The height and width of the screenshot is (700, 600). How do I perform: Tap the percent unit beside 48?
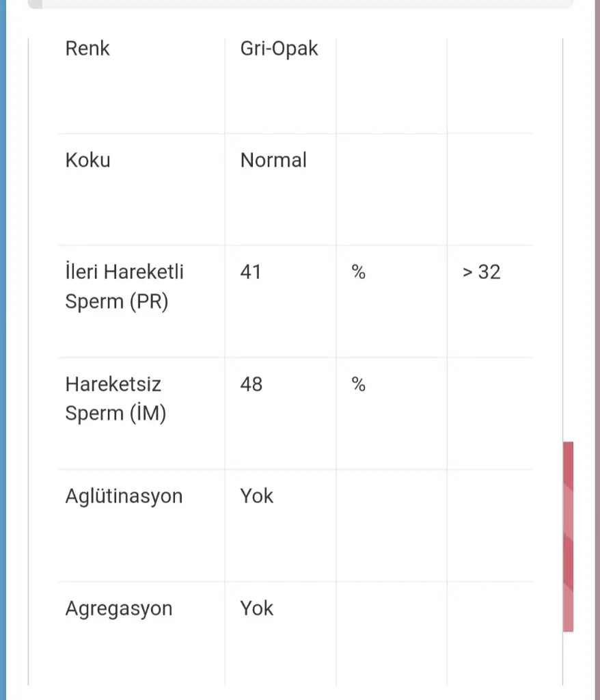(x=359, y=385)
